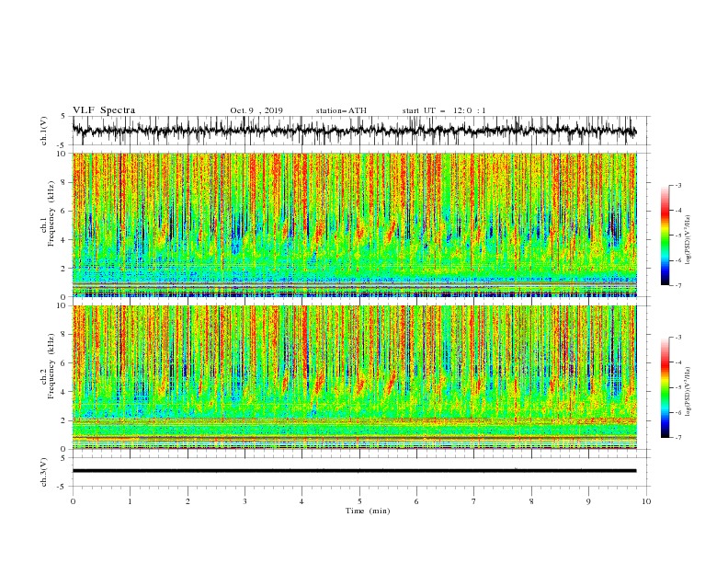
Task: Click the "10" kHz tick on ch.1 axis
Action: 63,154
